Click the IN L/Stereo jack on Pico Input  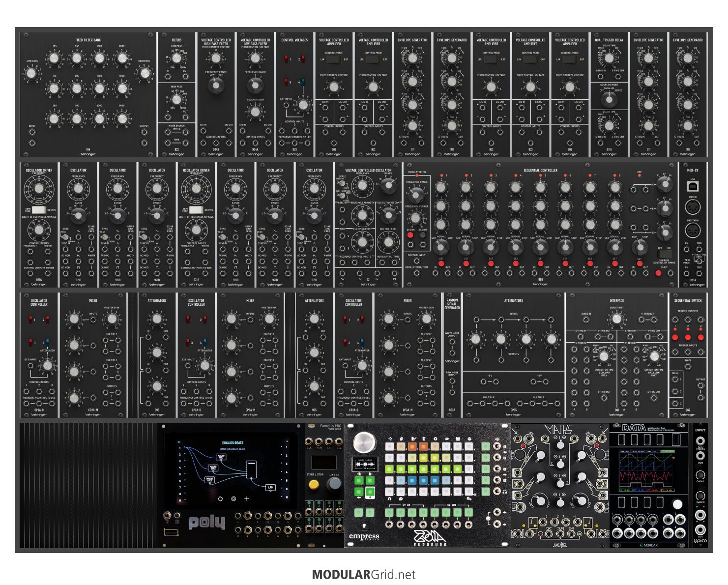(x=700, y=440)
